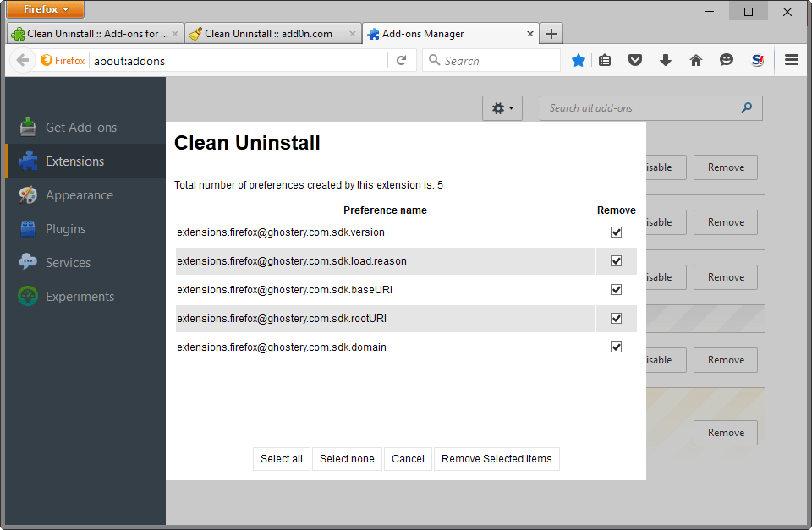Click Remove Selected items
This screenshot has width=812, height=530.
tap(497, 458)
